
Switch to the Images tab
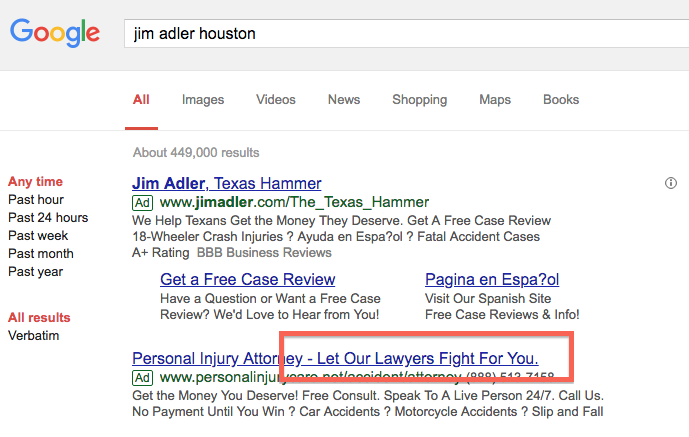coord(203,100)
